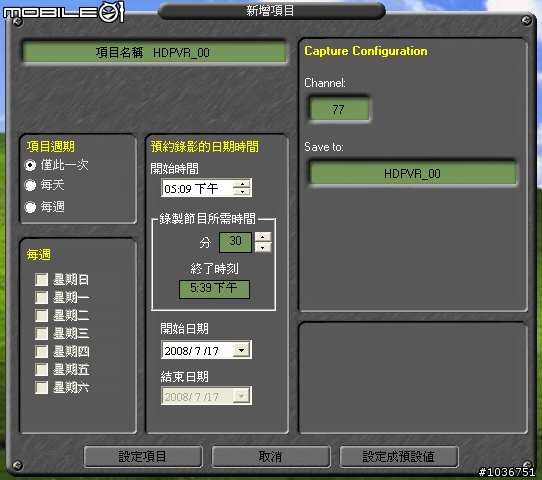Click the 5:39下午 end time box
542x480 pixels.
point(214,289)
